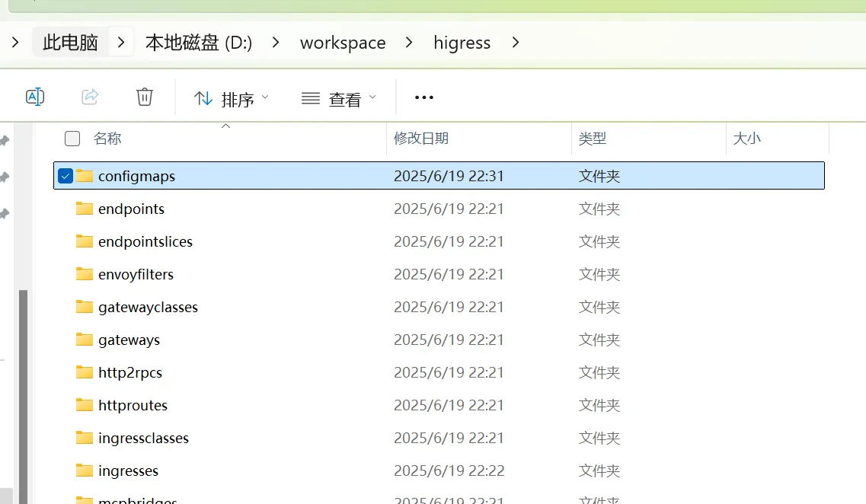Select the ingressclasses folder name

[144, 439]
